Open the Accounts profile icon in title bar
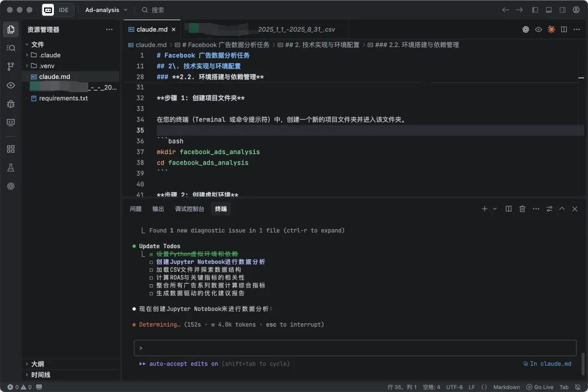The width and height of the screenshot is (588, 392). point(576,10)
